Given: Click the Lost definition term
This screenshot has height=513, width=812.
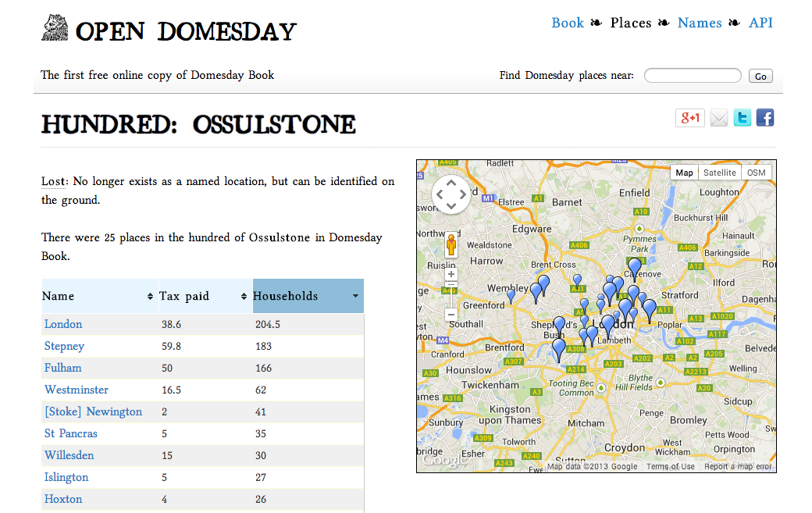Looking at the screenshot, I should (x=54, y=181).
